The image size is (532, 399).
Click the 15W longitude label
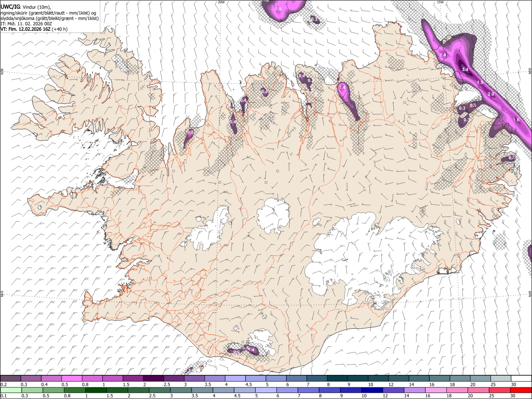pos(440,2)
